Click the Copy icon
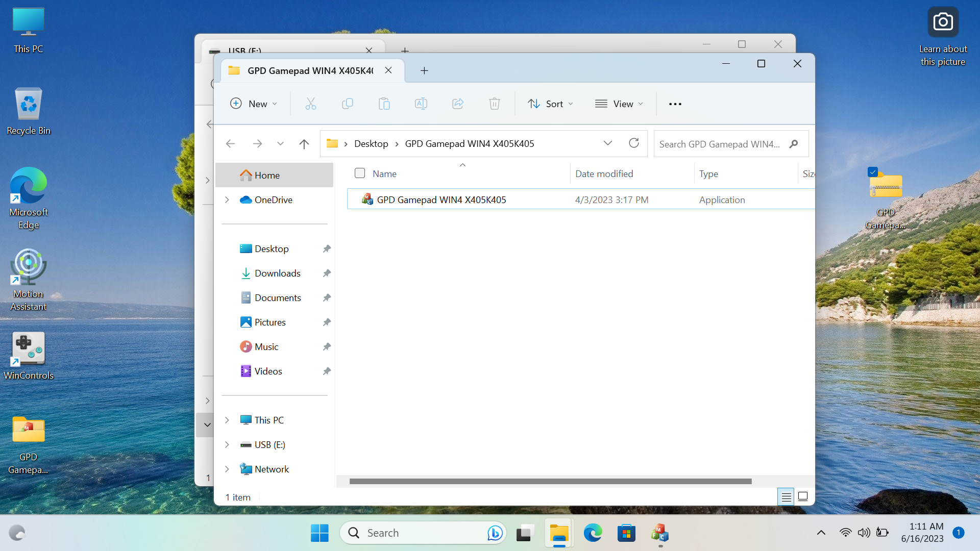The width and height of the screenshot is (980, 551). (x=348, y=104)
